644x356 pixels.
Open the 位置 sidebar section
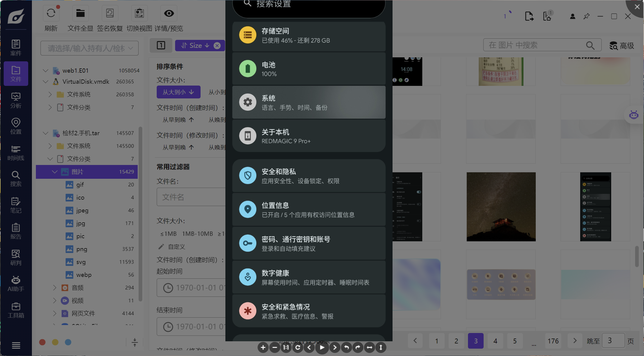tap(16, 126)
